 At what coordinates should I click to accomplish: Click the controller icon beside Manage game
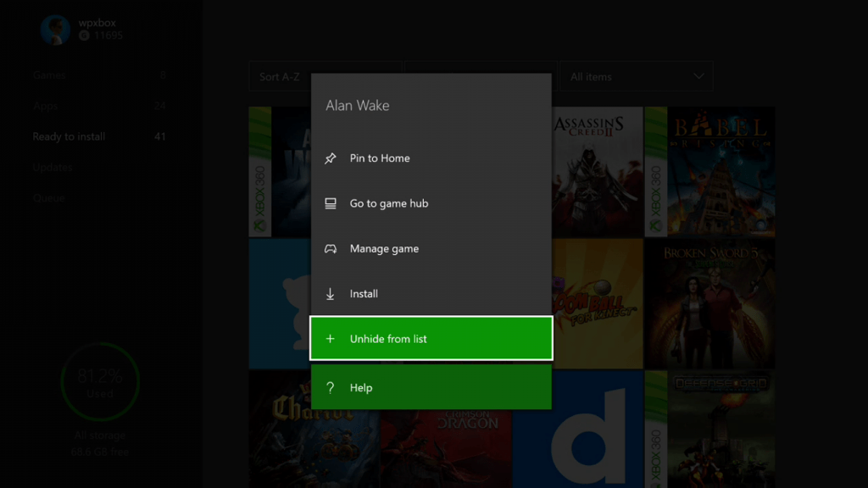[x=331, y=249]
